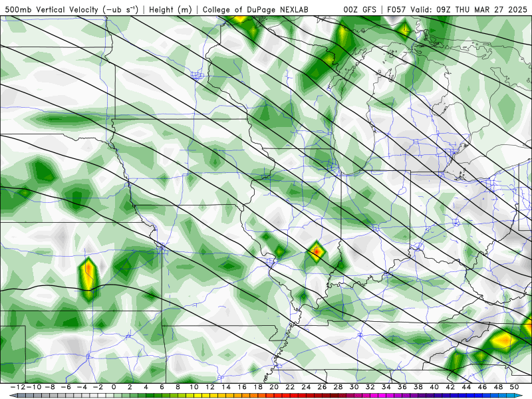This screenshot has height=399, width=532.
Task: Click the '-6' value on the color scale
Action: pos(65,387)
